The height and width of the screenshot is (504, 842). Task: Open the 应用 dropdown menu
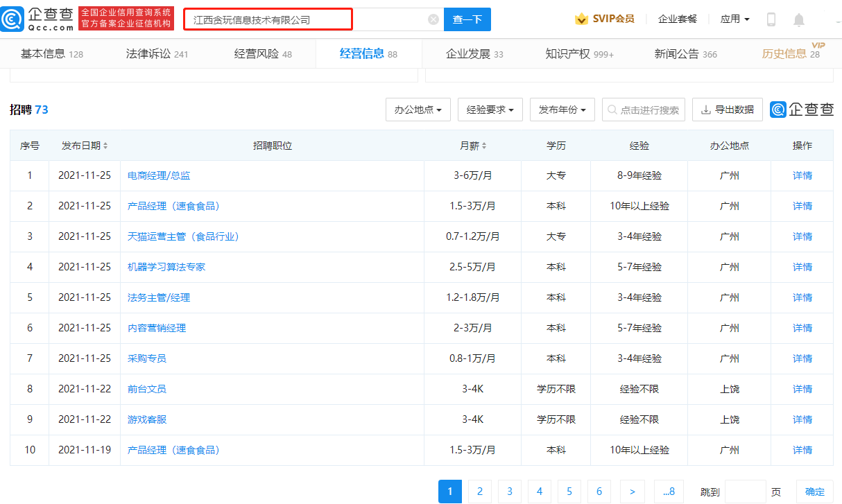click(734, 19)
